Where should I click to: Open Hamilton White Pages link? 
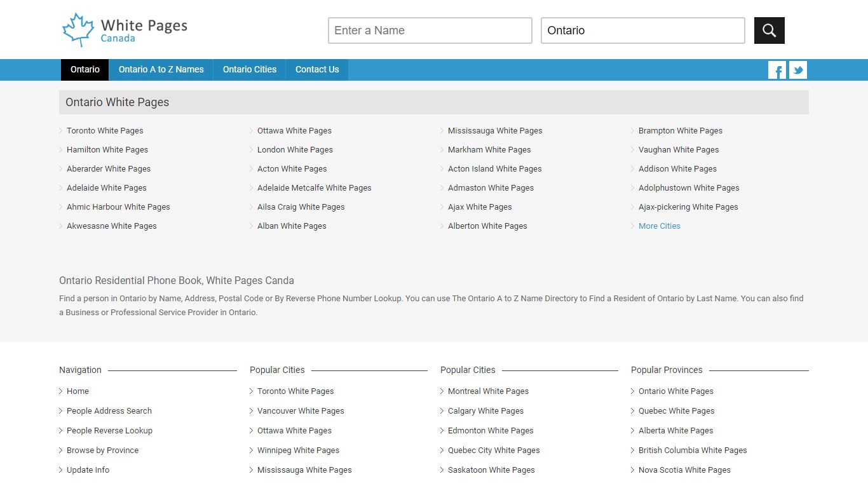[107, 150]
